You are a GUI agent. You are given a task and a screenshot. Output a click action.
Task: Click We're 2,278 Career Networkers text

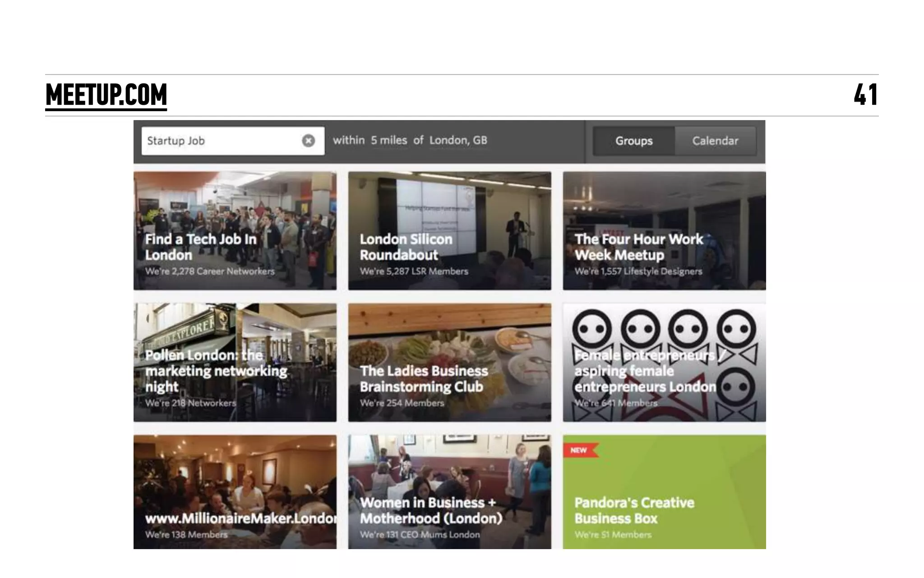tap(209, 271)
